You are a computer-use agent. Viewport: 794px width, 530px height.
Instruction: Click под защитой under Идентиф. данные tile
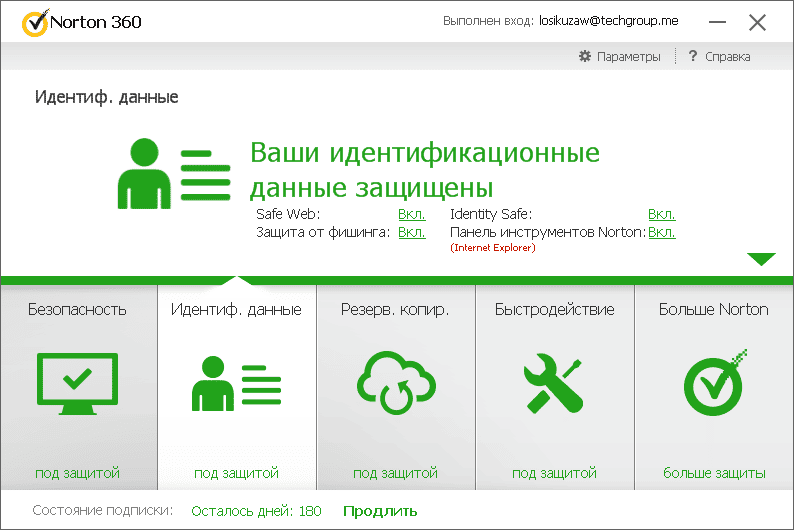click(x=236, y=473)
